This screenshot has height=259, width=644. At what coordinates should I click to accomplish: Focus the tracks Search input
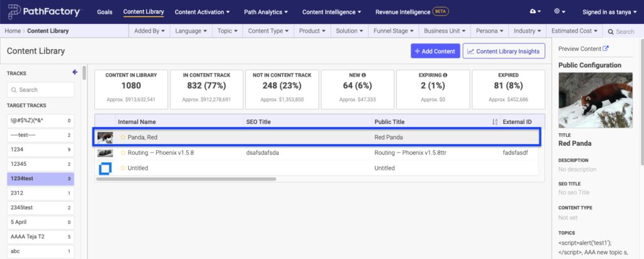click(41, 89)
